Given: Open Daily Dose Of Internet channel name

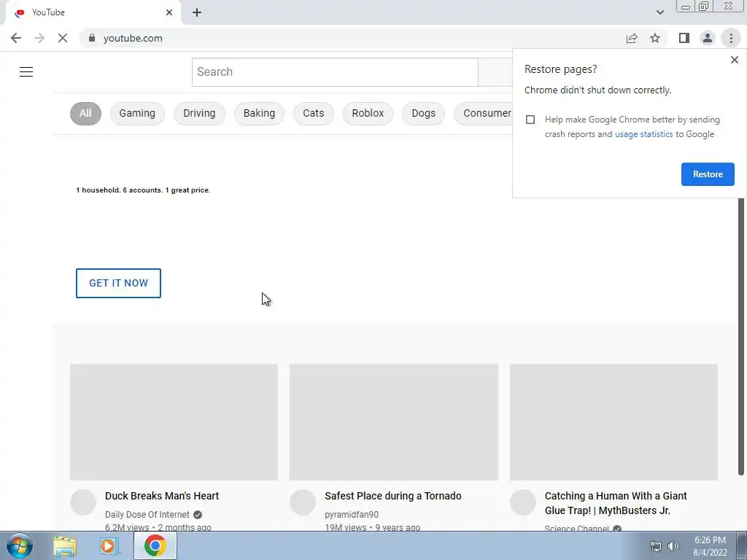Looking at the screenshot, I should click(x=147, y=515).
